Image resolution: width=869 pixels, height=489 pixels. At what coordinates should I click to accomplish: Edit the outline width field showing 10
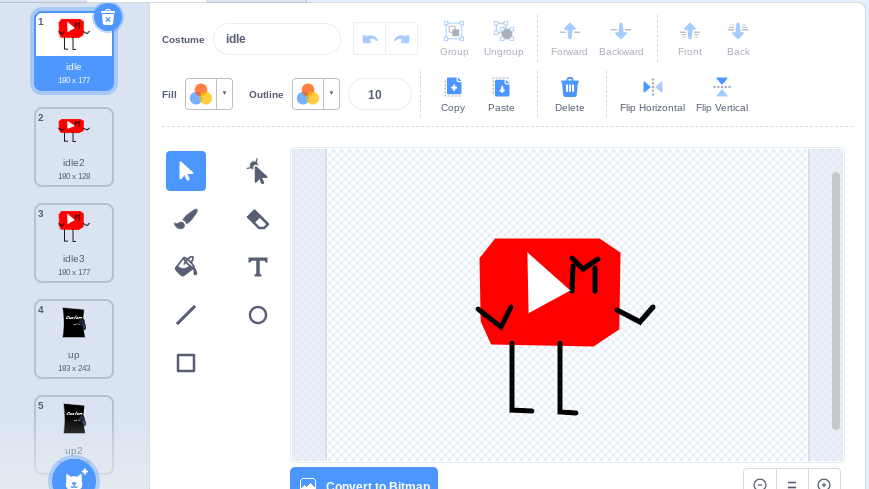[380, 95]
